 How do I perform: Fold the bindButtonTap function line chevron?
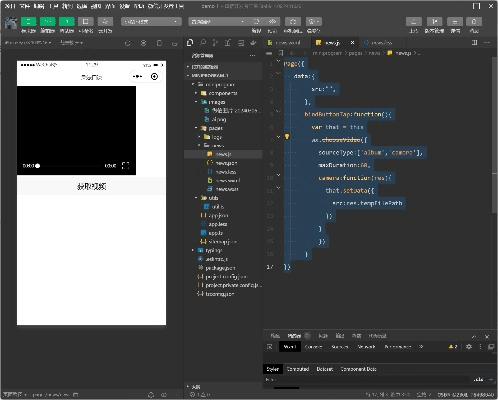coord(279,111)
